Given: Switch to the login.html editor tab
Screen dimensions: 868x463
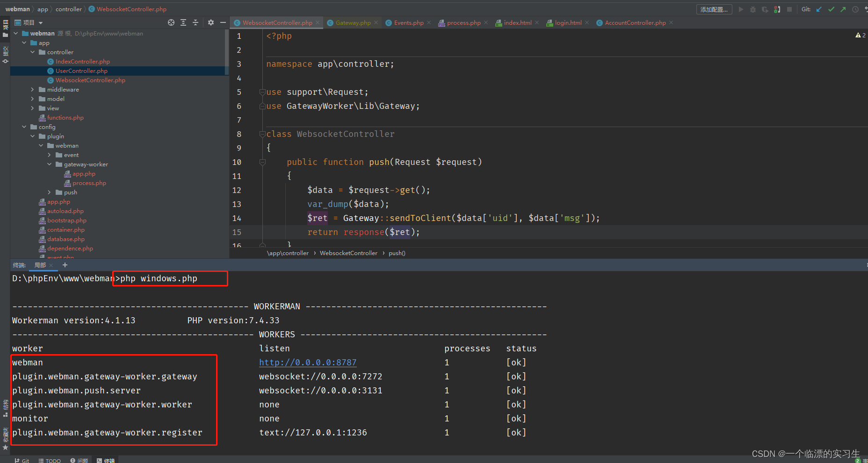Looking at the screenshot, I should tap(568, 22).
